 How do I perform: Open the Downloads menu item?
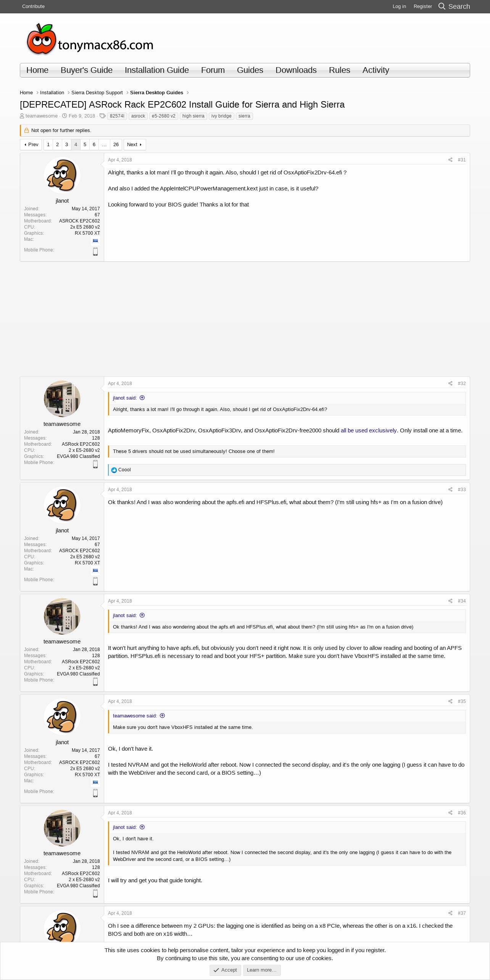click(296, 70)
